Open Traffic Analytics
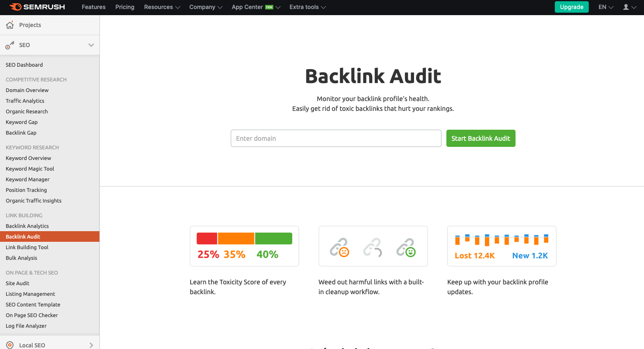 point(25,101)
